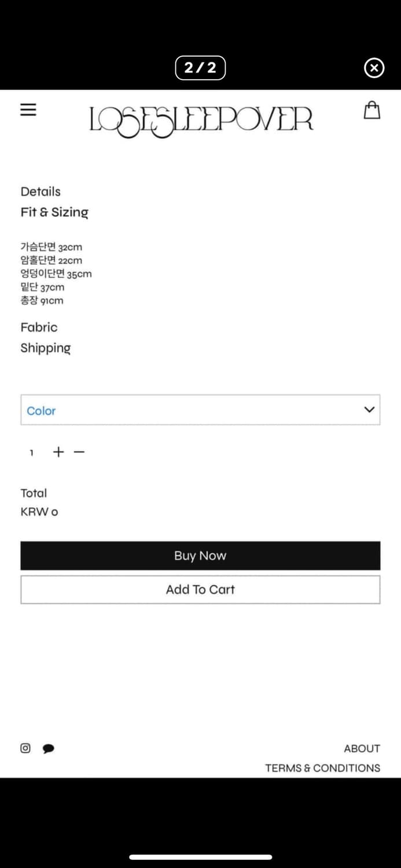Image resolution: width=401 pixels, height=868 pixels.
Task: Expand the Details section
Action: pyautogui.click(x=41, y=192)
